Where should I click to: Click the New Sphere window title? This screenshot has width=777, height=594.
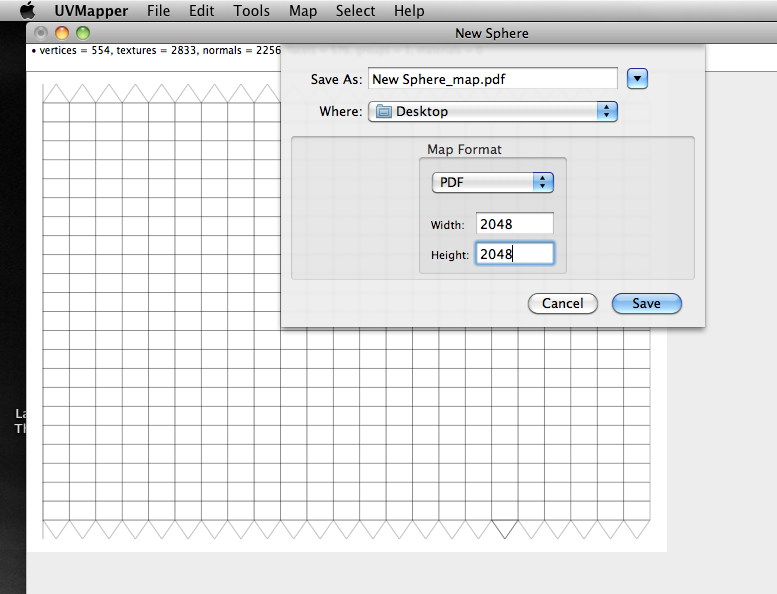click(x=492, y=33)
